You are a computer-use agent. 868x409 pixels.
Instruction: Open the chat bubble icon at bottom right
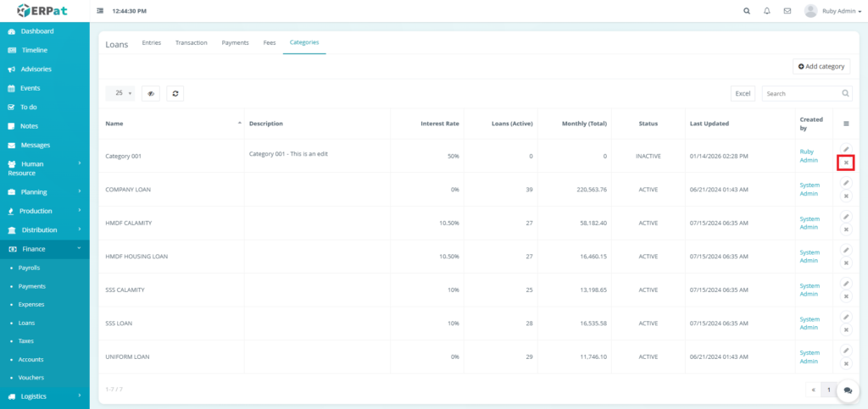(848, 390)
